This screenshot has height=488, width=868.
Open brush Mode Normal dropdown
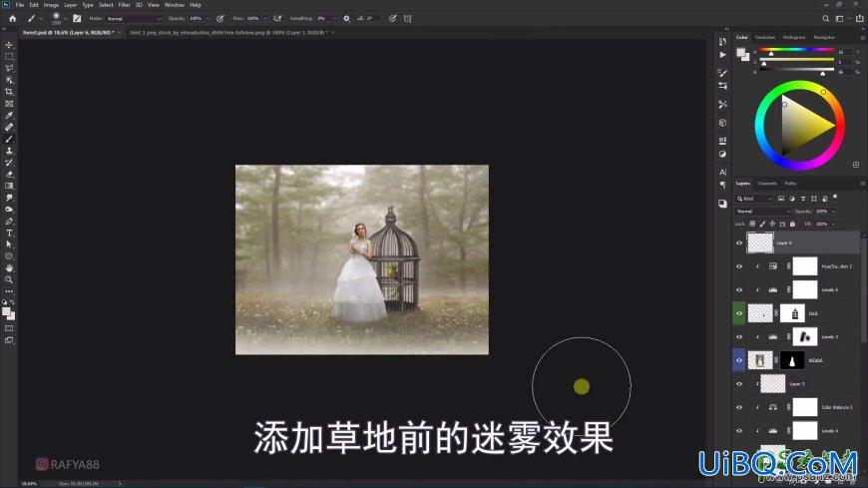(134, 18)
